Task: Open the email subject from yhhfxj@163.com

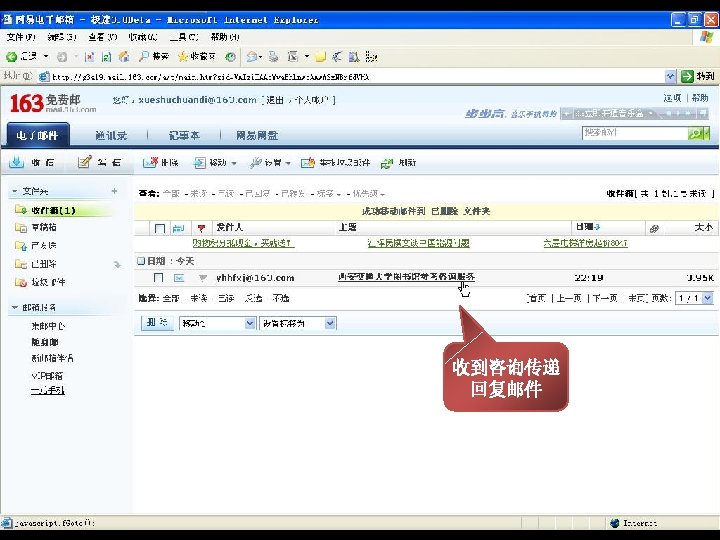Action: click(406, 277)
